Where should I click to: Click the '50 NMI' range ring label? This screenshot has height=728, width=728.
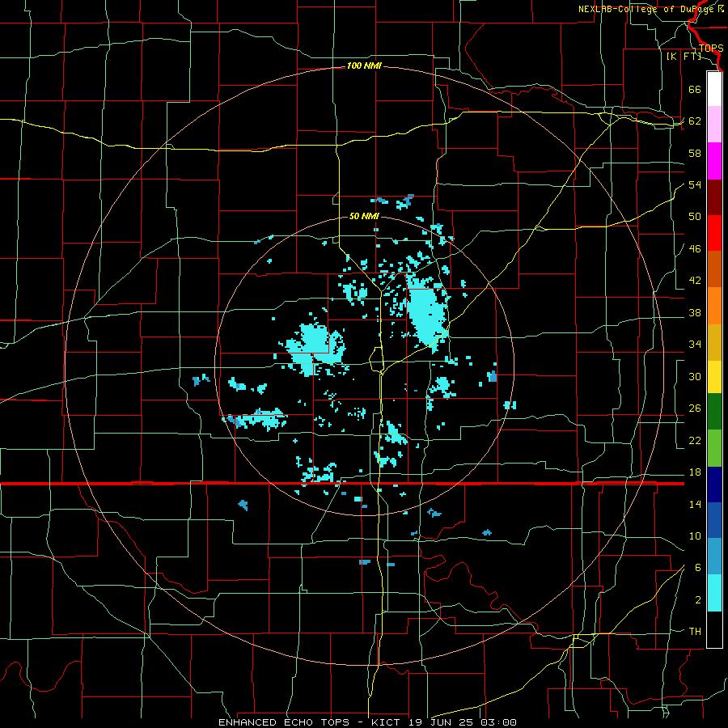[x=364, y=216]
